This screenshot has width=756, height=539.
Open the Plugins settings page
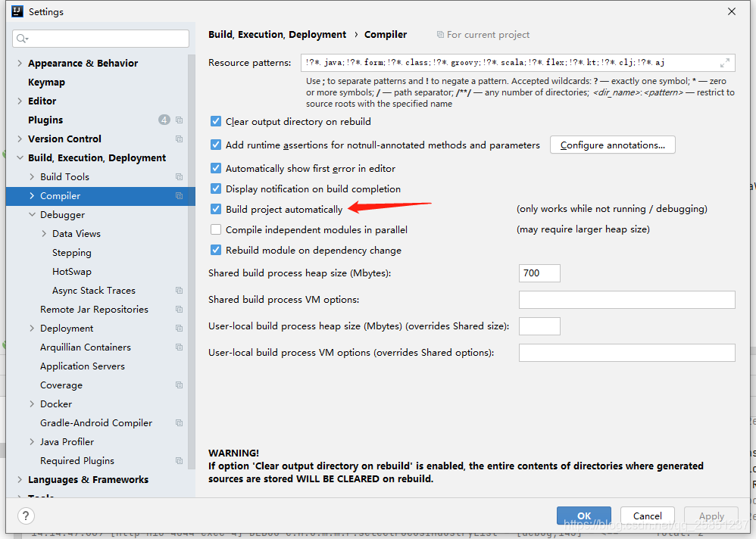tap(45, 120)
